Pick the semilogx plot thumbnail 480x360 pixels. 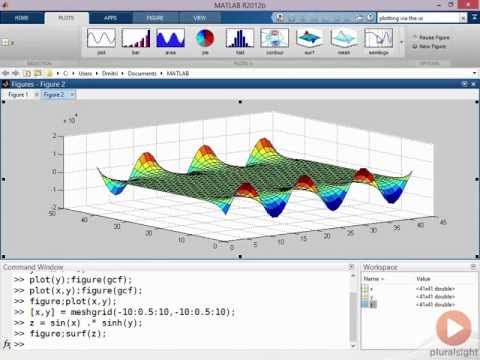[379, 42]
